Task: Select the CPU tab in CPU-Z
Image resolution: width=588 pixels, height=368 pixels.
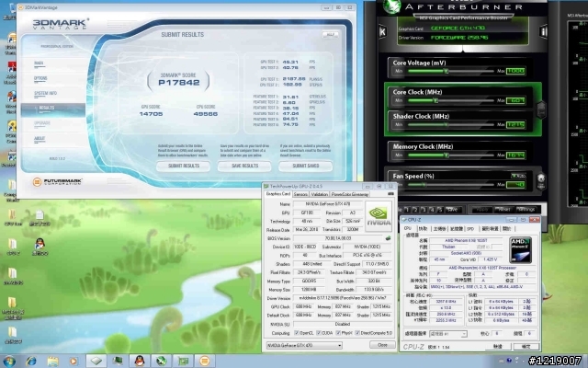Action: pyautogui.click(x=408, y=228)
